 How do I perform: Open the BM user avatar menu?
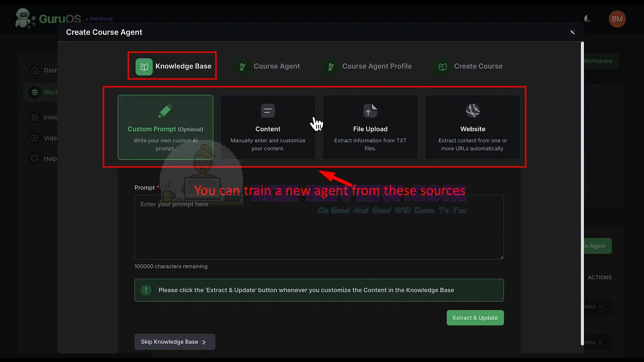click(617, 19)
